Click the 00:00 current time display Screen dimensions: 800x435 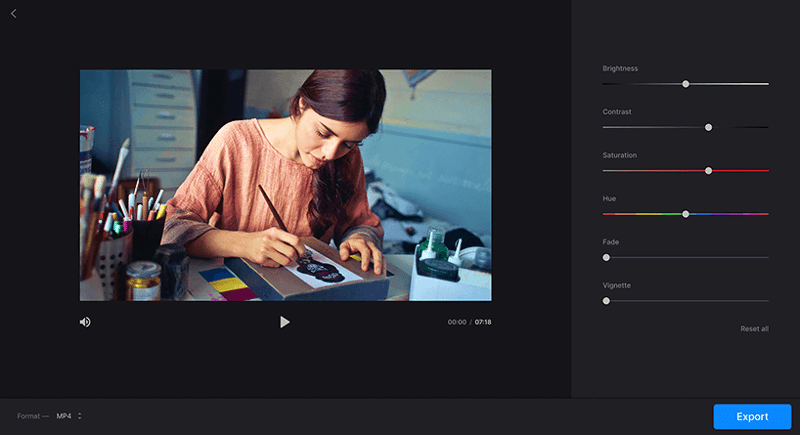coord(457,323)
